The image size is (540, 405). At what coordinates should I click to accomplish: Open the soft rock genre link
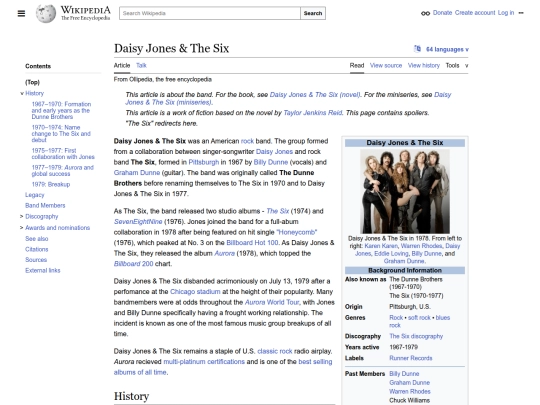point(419,318)
